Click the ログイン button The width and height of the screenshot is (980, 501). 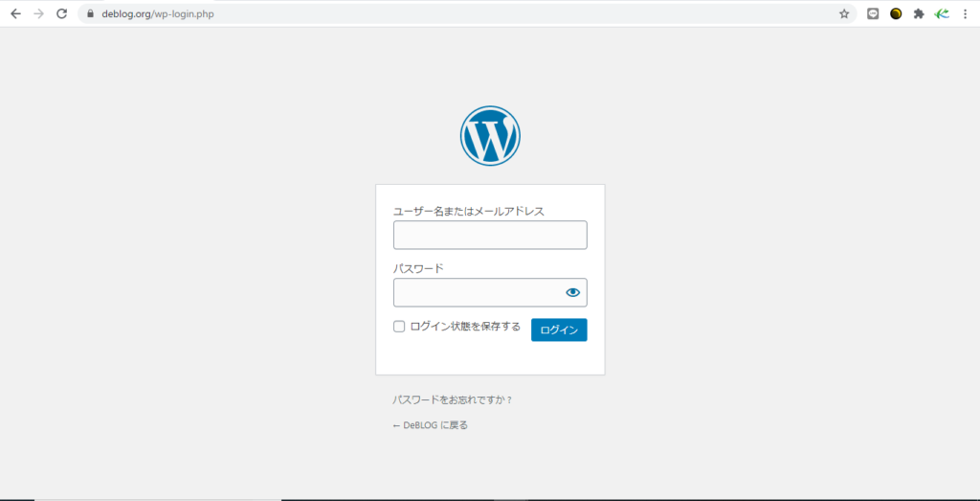click(559, 330)
